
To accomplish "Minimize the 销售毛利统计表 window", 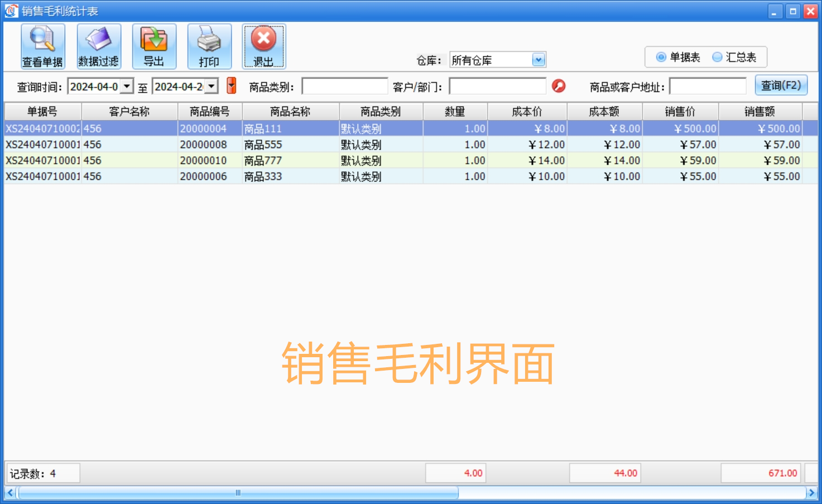I will (x=775, y=11).
